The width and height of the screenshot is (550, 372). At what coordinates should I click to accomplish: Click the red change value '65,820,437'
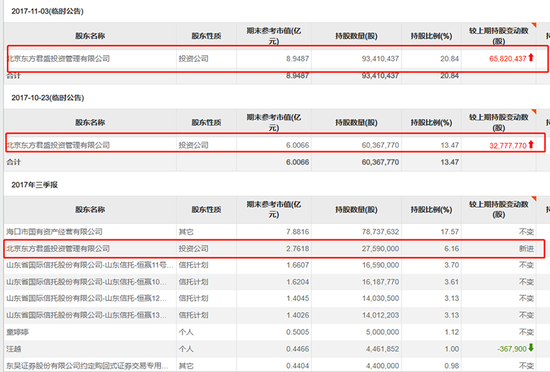508,59
